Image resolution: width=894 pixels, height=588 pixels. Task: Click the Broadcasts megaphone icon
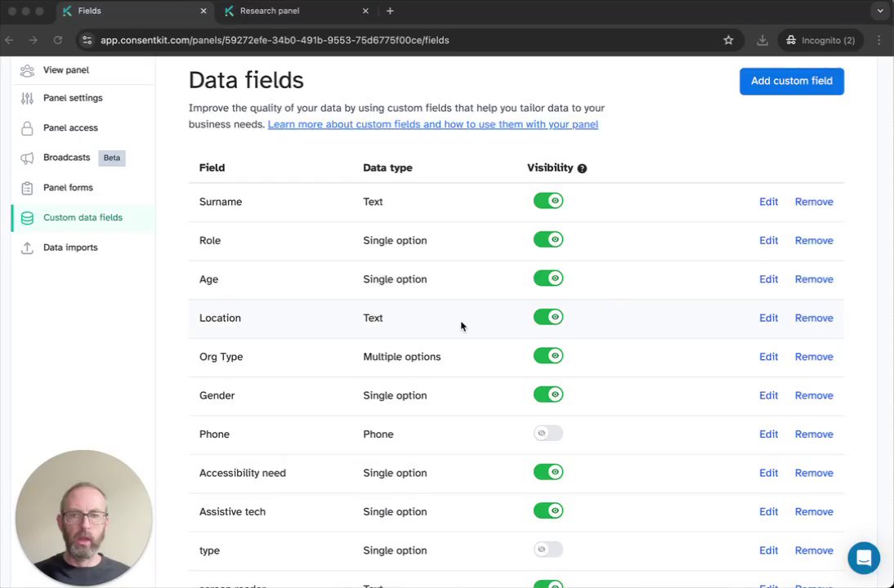(x=27, y=158)
